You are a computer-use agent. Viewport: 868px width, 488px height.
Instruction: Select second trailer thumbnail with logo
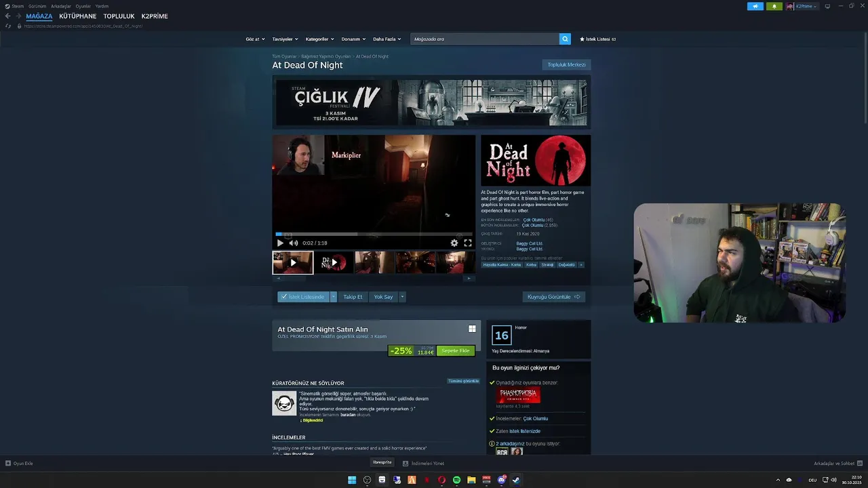coord(333,262)
